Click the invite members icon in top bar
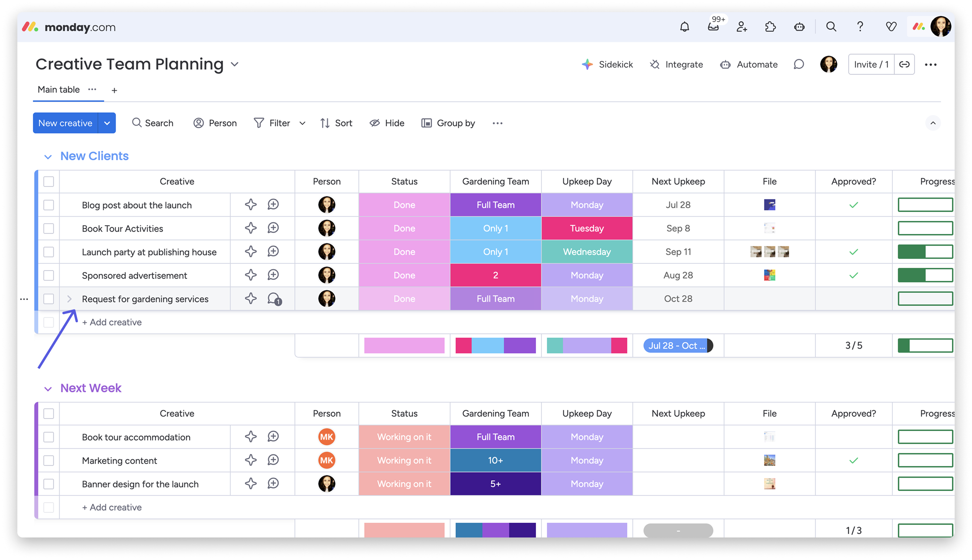The width and height of the screenshot is (972, 560). click(x=741, y=27)
